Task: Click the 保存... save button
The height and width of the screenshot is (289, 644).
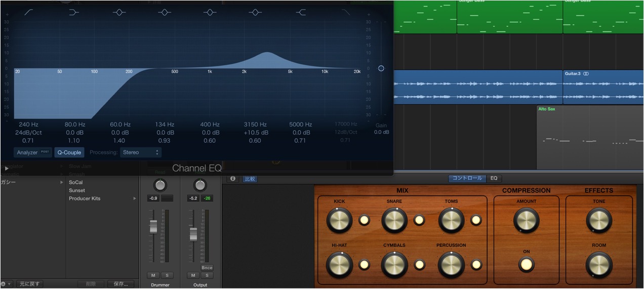Action: pyautogui.click(x=121, y=284)
